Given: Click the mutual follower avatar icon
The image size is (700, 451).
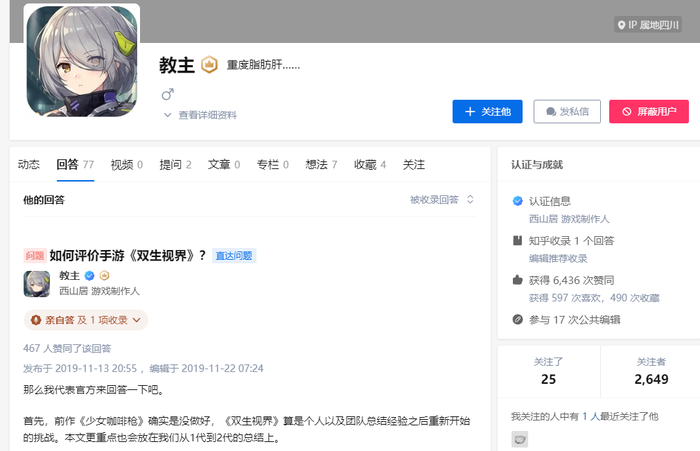Looking at the screenshot, I should tap(520, 439).
